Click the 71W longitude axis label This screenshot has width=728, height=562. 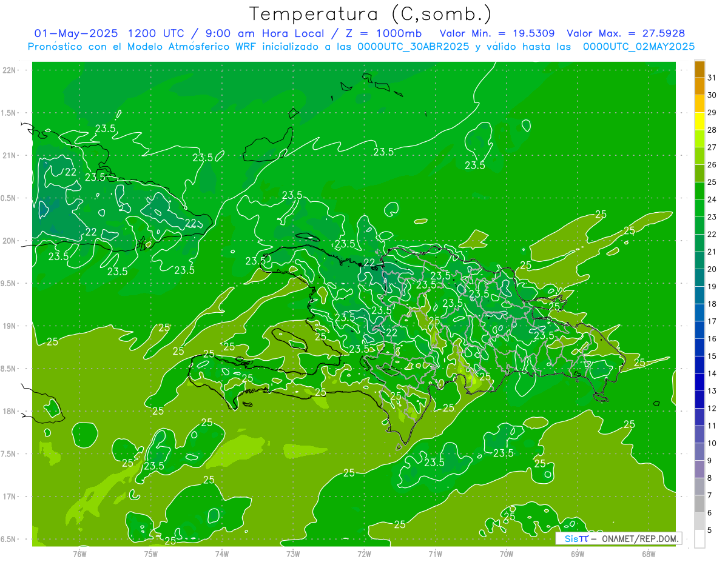click(x=435, y=553)
